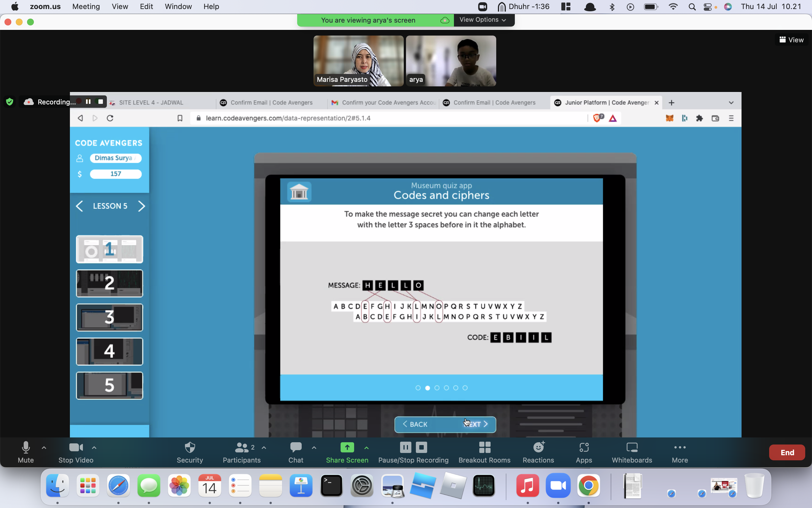Screen dimensions: 812x508
Task: Click the museum home icon in quiz header
Action: click(299, 192)
